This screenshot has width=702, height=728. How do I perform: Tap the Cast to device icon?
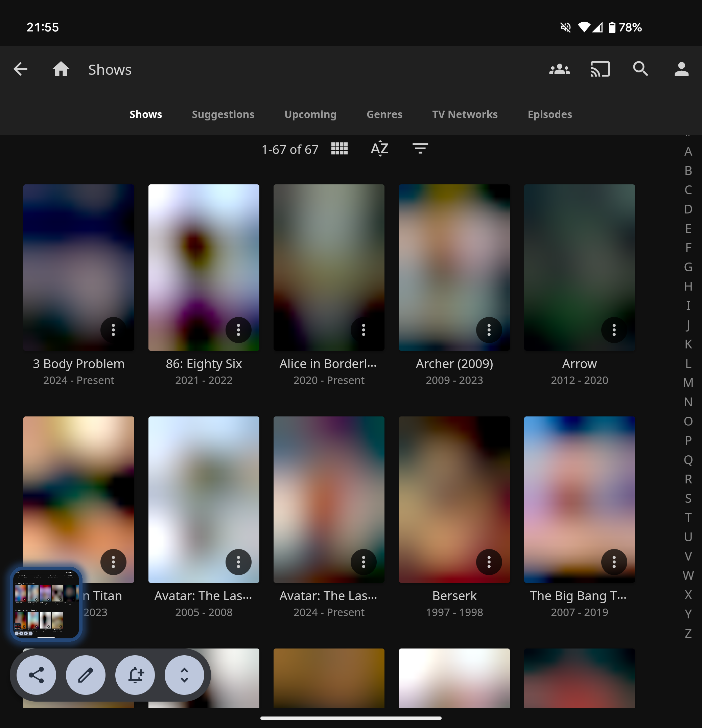tap(600, 69)
